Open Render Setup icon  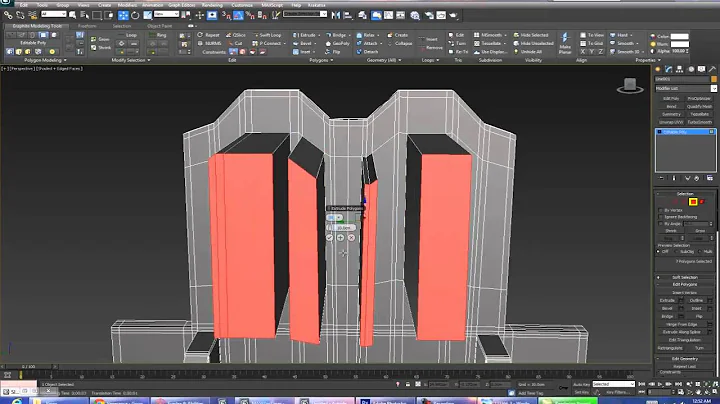point(429,15)
